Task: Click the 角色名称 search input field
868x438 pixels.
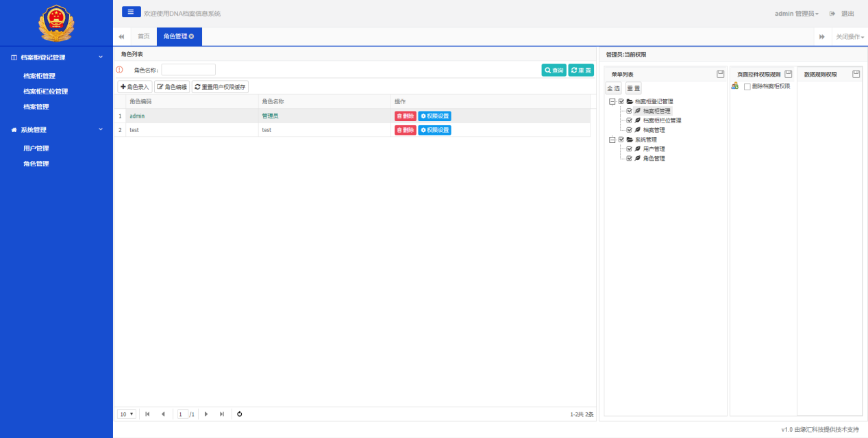Action: [188, 70]
